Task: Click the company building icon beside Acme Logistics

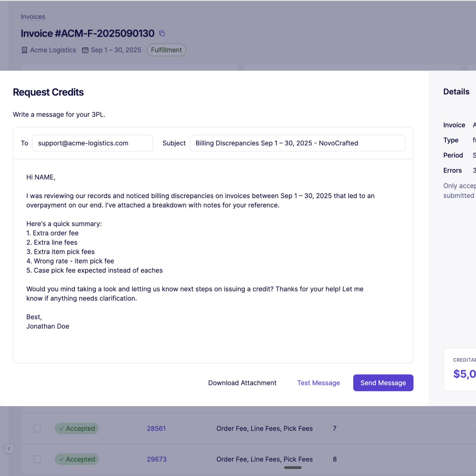Action: click(24, 50)
